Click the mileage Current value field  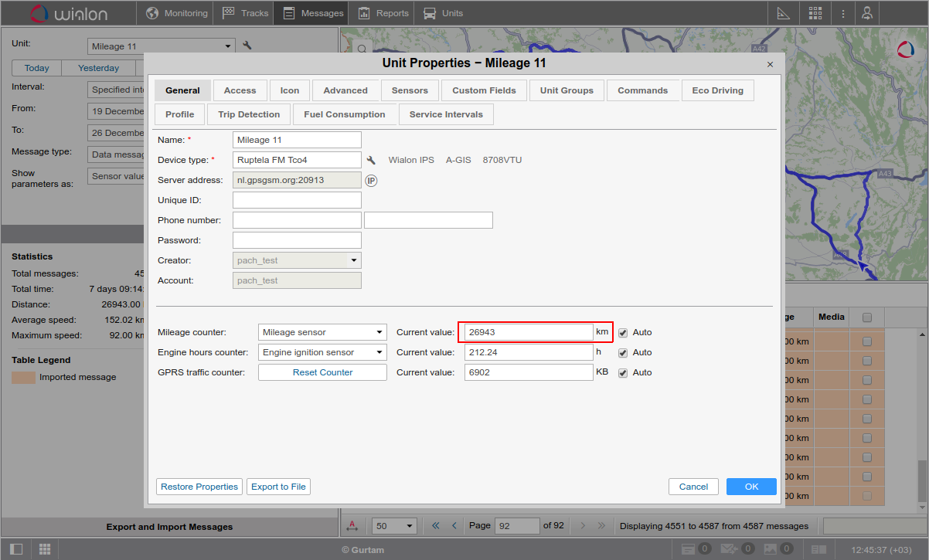tap(529, 332)
